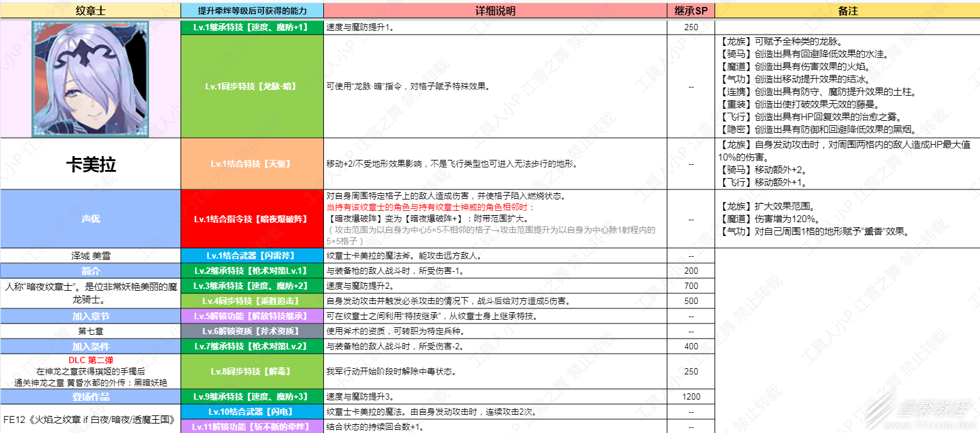Select the 第七章 cell
The width and height of the screenshot is (980, 433).
(91, 331)
